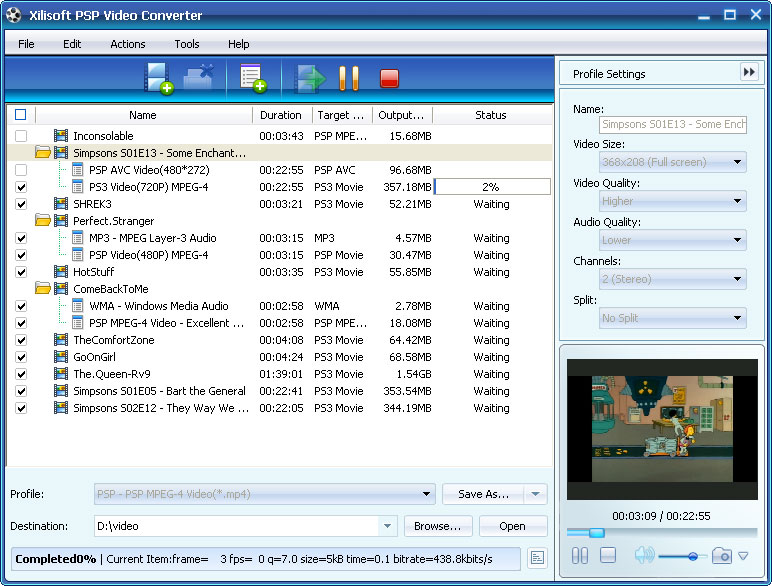
Task: Collapse Profile Settings panel with double-arrow
Action: point(749,72)
